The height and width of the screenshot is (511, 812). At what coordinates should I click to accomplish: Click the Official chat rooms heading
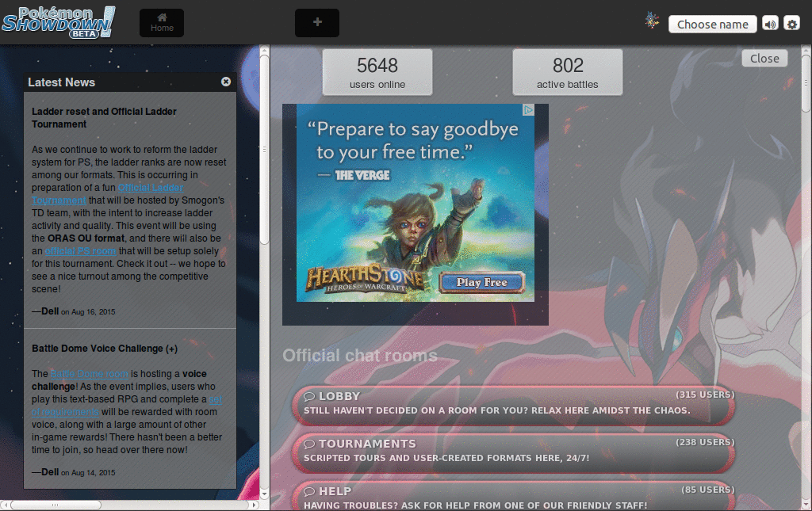click(x=360, y=355)
